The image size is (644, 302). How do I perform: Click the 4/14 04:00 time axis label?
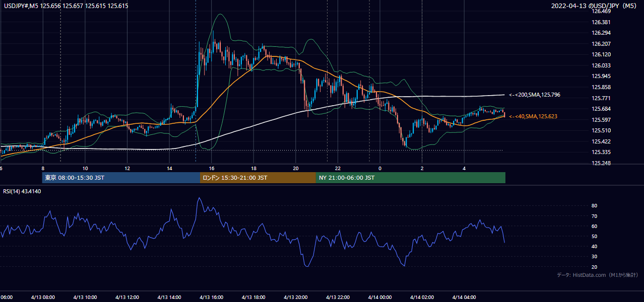[x=464, y=297]
